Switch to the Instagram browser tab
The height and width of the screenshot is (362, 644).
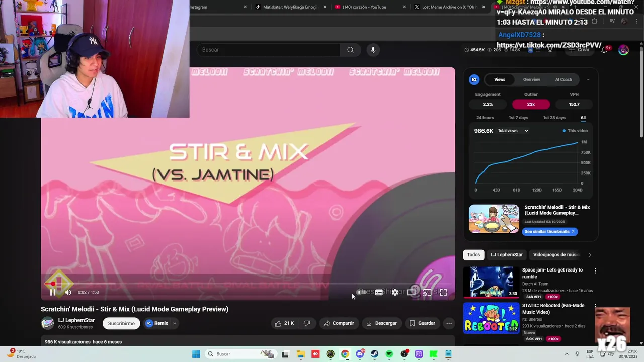point(218,7)
